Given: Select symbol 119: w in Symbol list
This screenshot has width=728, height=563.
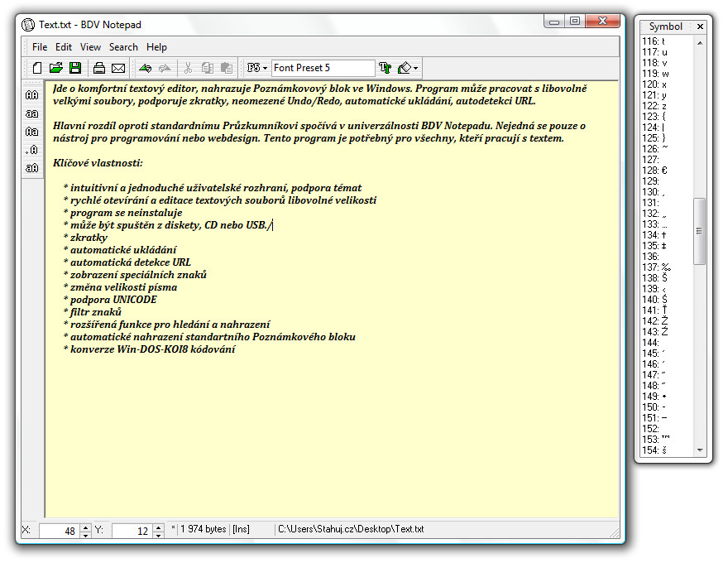Looking at the screenshot, I should pyautogui.click(x=655, y=74).
